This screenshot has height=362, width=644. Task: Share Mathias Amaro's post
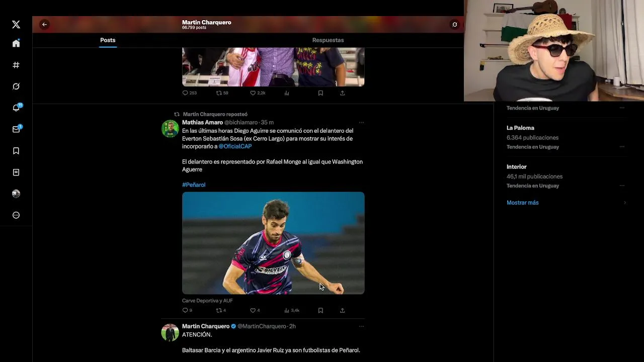[342, 310]
